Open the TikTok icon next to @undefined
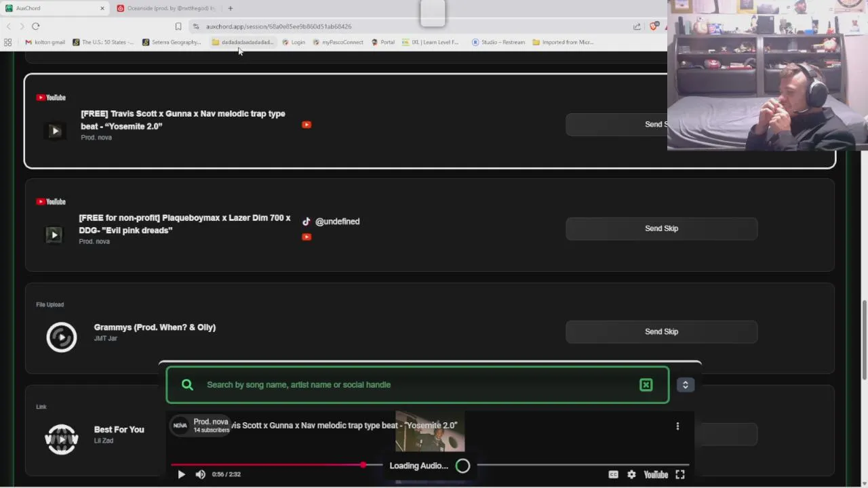868x488 pixels. pyautogui.click(x=307, y=221)
